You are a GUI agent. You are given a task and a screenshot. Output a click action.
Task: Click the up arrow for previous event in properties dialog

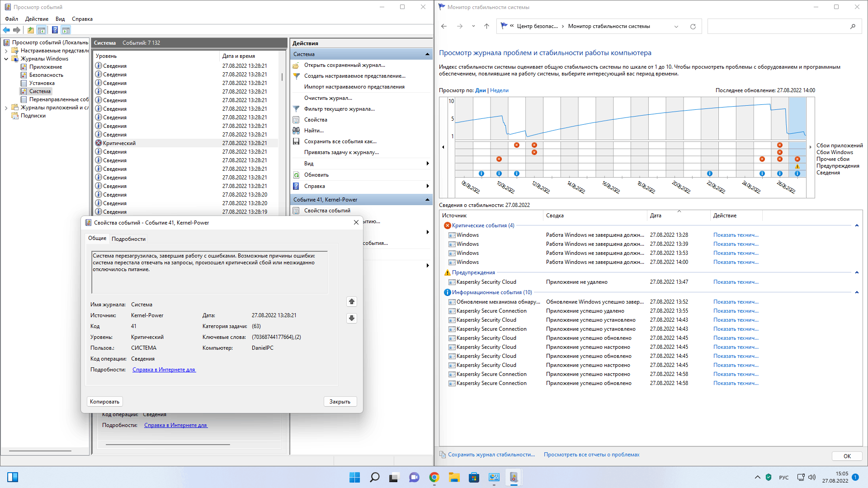352,301
